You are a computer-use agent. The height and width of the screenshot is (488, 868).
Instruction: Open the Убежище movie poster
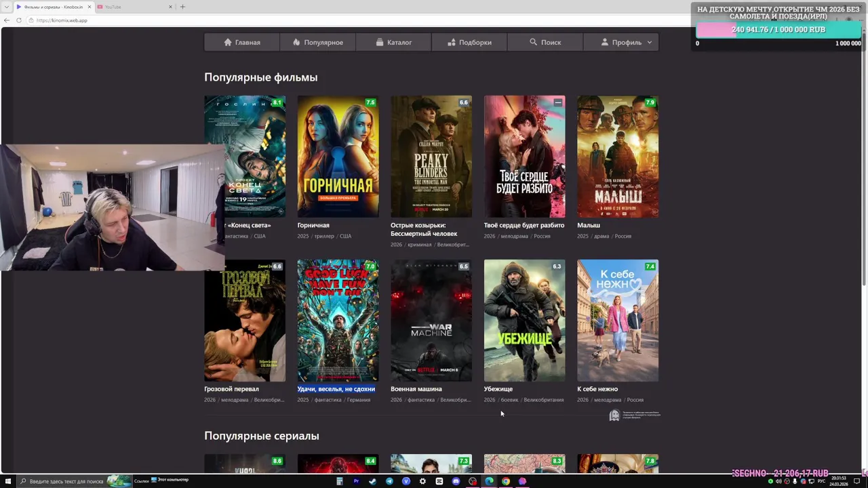pyautogui.click(x=524, y=321)
